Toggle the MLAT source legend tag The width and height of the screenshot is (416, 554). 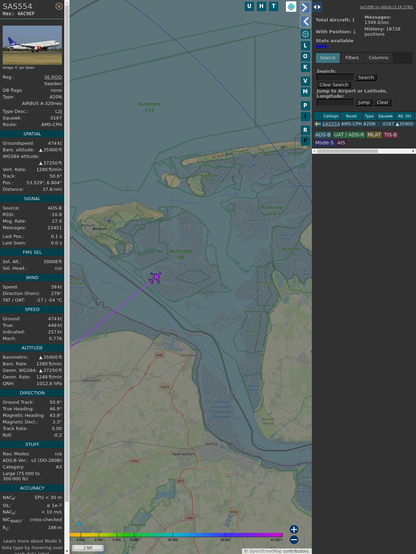(x=374, y=135)
